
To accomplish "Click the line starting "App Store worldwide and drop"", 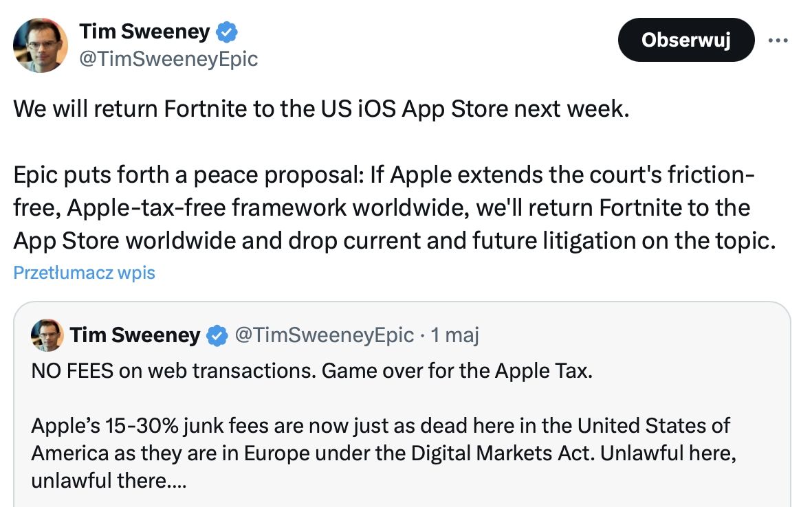I will click(x=390, y=240).
